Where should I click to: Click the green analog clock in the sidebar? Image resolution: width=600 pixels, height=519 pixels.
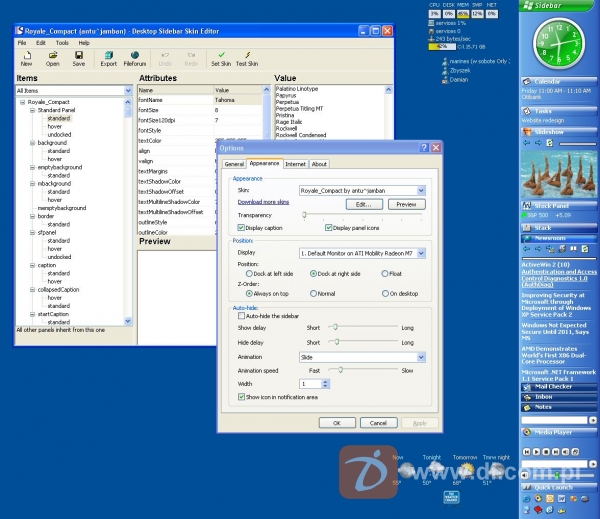click(559, 42)
